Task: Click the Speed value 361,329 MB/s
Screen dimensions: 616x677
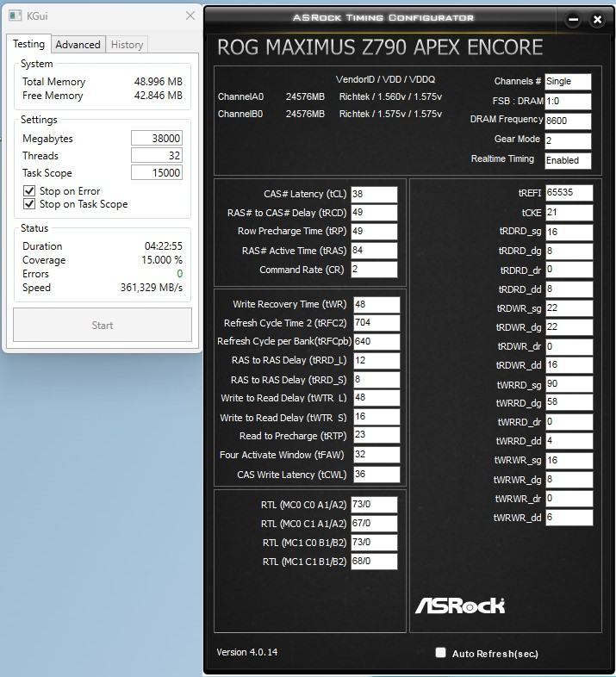Action: (152, 288)
